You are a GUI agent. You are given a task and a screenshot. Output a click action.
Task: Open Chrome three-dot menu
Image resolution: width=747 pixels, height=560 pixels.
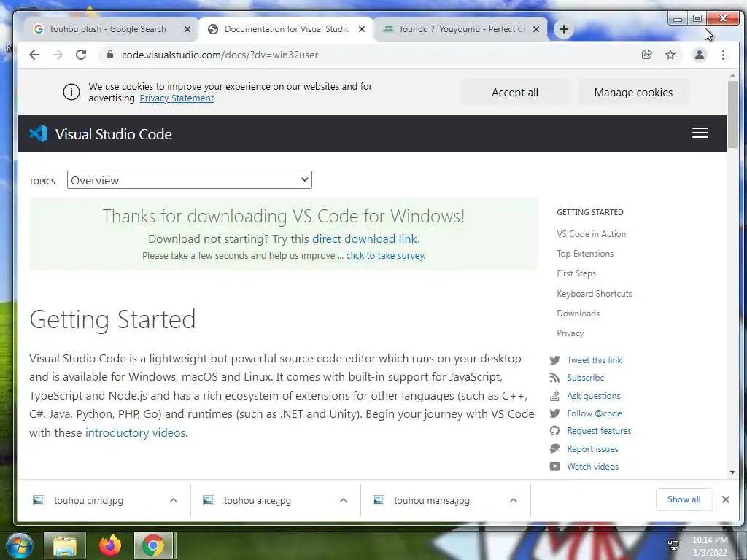pyautogui.click(x=723, y=55)
